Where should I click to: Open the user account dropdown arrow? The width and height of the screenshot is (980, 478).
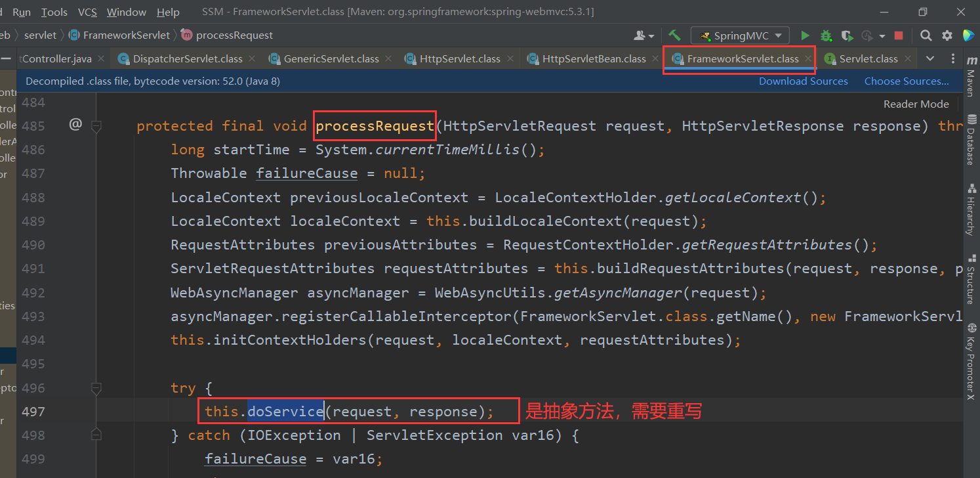(x=651, y=36)
